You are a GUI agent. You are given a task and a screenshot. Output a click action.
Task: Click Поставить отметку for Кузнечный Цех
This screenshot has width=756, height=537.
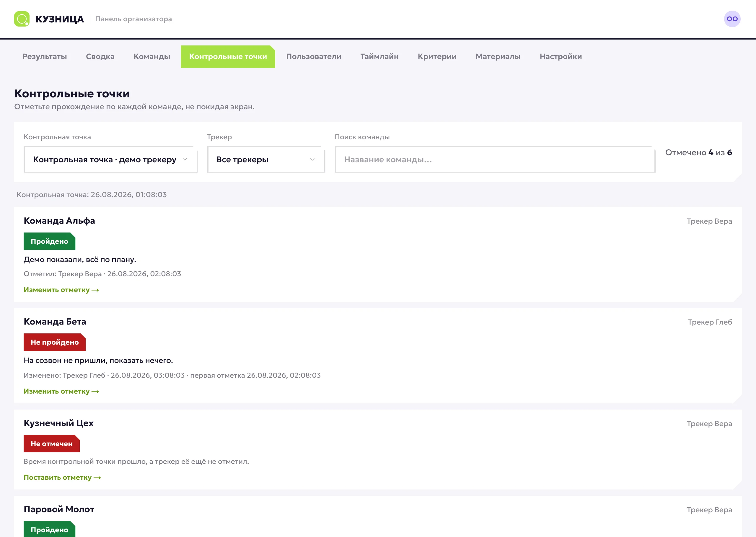[62, 477]
